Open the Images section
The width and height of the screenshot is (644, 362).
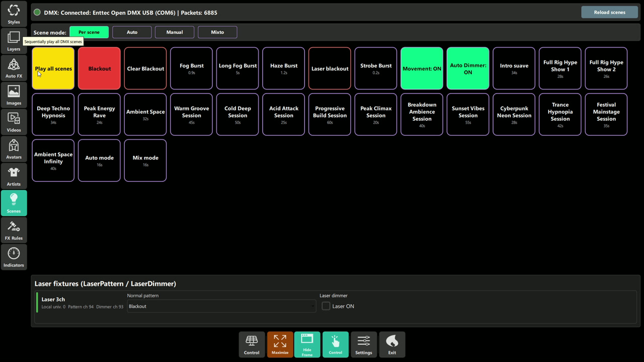[14, 95]
